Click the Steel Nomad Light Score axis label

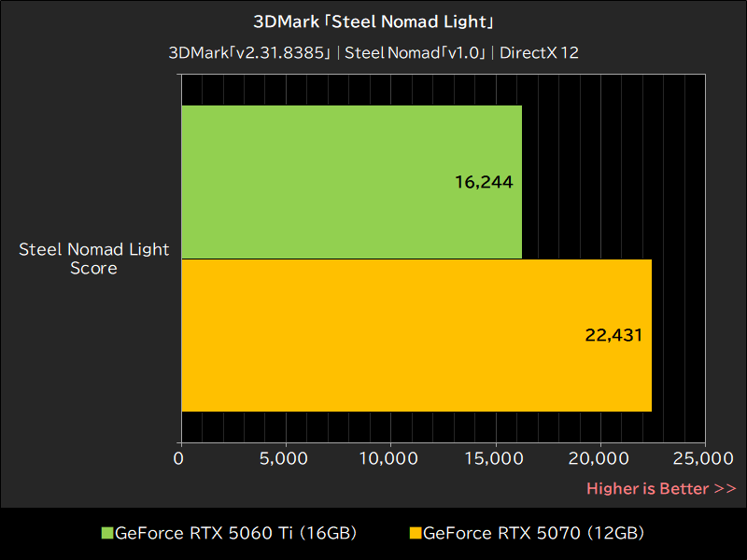click(x=93, y=259)
